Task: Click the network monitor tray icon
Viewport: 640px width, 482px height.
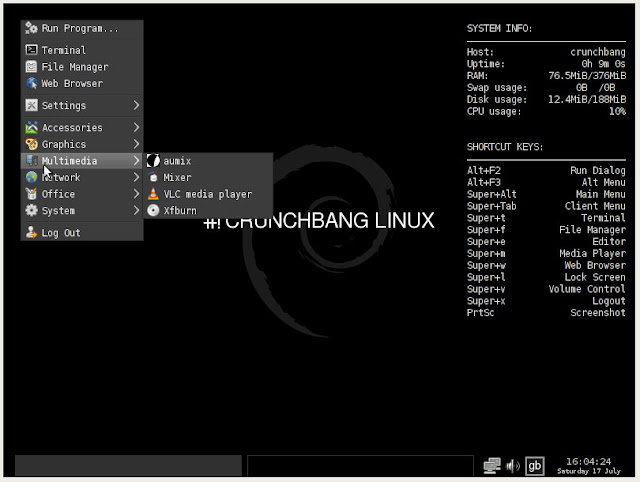Action: (x=492, y=466)
